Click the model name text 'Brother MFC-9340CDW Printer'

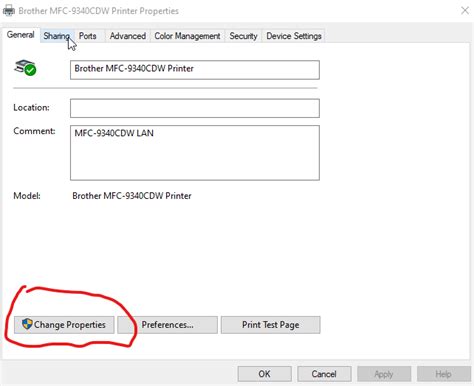[x=132, y=196]
